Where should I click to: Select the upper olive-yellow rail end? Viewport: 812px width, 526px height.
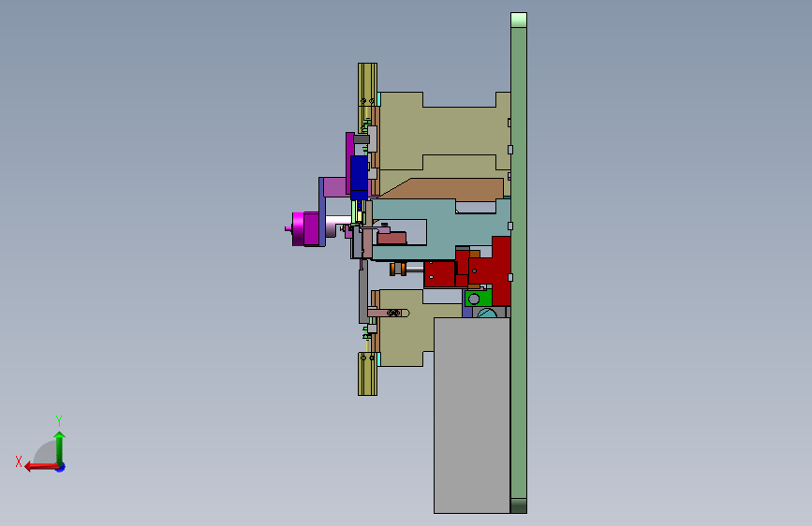click(367, 84)
